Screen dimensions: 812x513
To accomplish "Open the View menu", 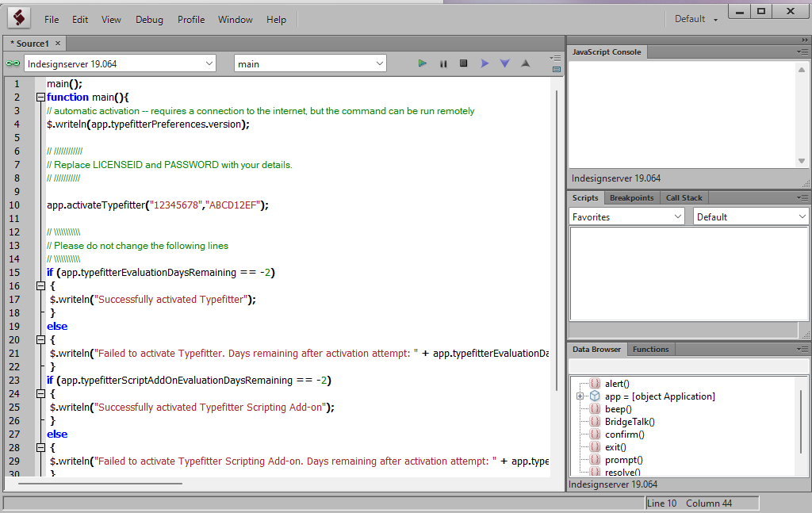I will 111,20.
